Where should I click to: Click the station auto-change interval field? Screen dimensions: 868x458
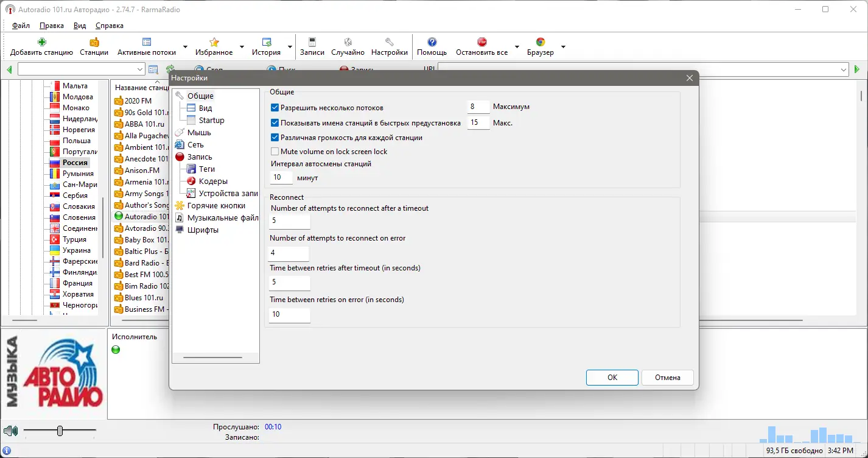point(281,177)
